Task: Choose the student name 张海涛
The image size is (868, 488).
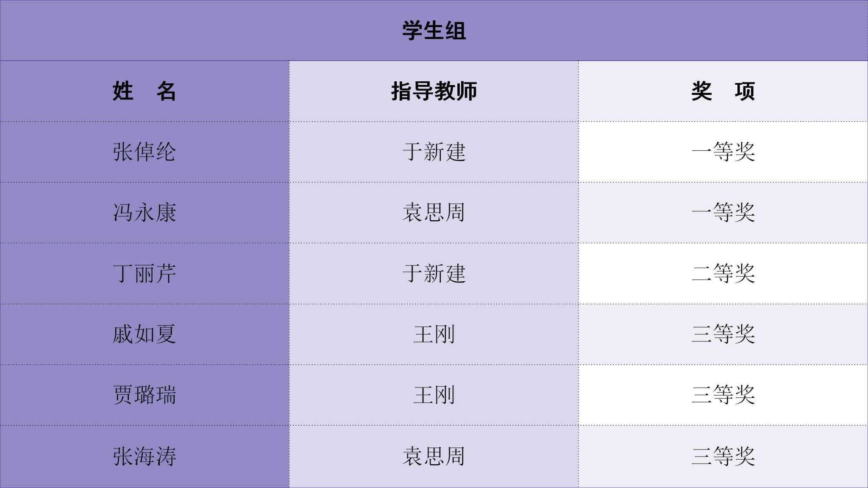Action: pos(144,456)
